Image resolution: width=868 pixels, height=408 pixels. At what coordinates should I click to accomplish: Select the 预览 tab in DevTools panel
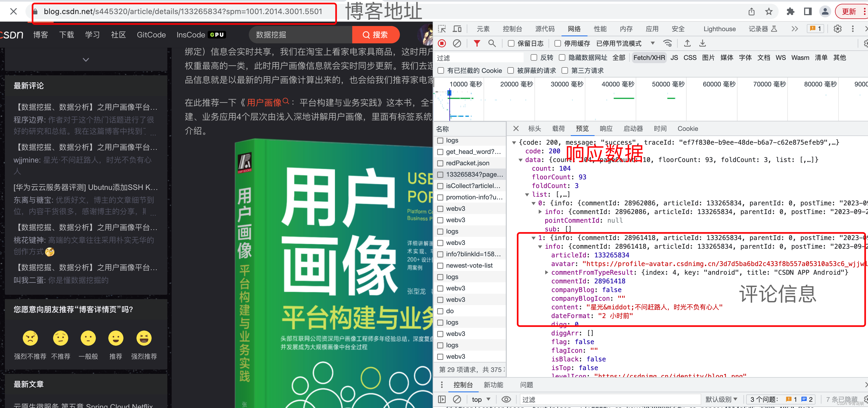580,130
